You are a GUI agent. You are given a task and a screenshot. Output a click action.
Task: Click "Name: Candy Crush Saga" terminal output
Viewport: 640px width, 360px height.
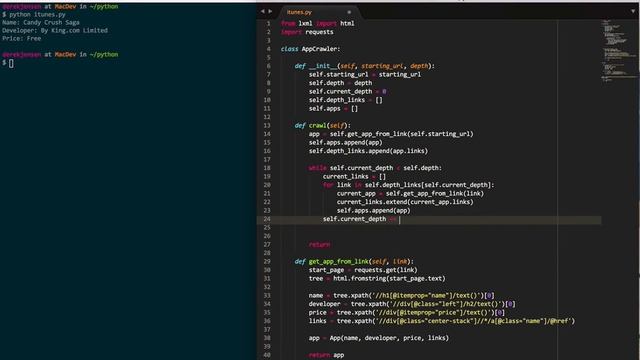(x=41, y=22)
